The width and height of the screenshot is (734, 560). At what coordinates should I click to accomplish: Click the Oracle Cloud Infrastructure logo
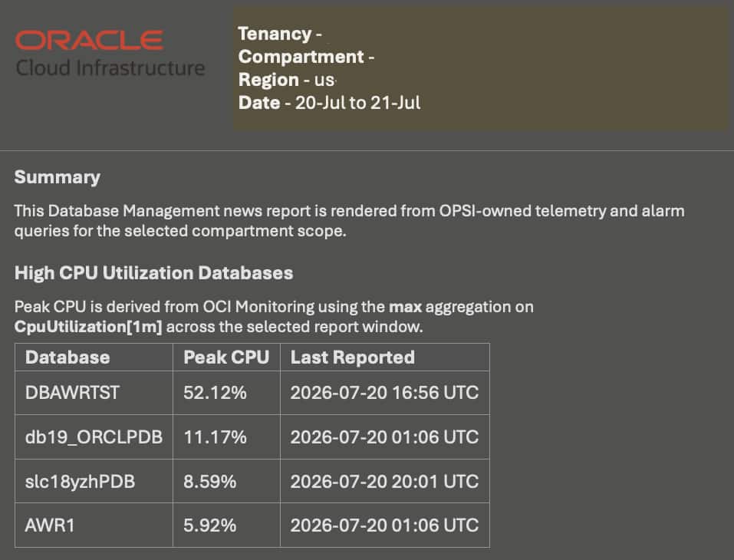[110, 54]
